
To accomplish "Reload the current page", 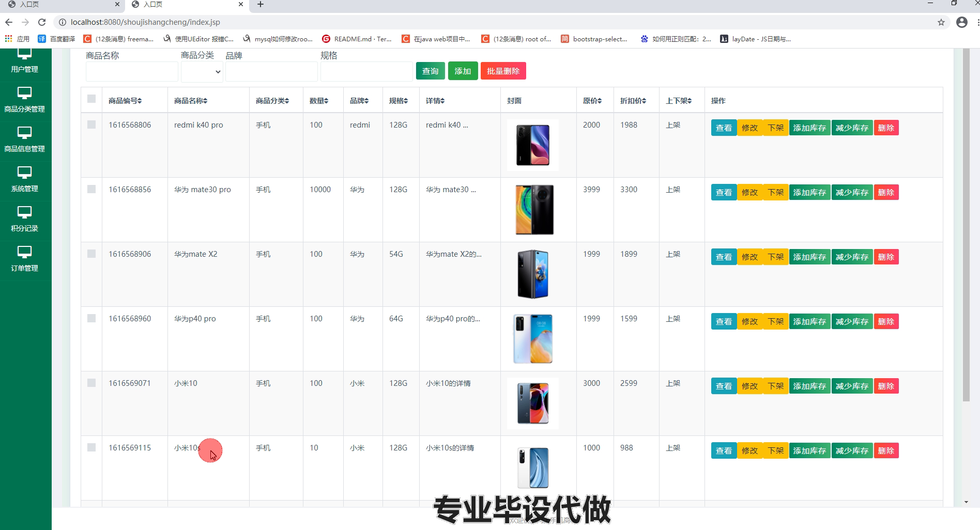I will pyautogui.click(x=42, y=22).
